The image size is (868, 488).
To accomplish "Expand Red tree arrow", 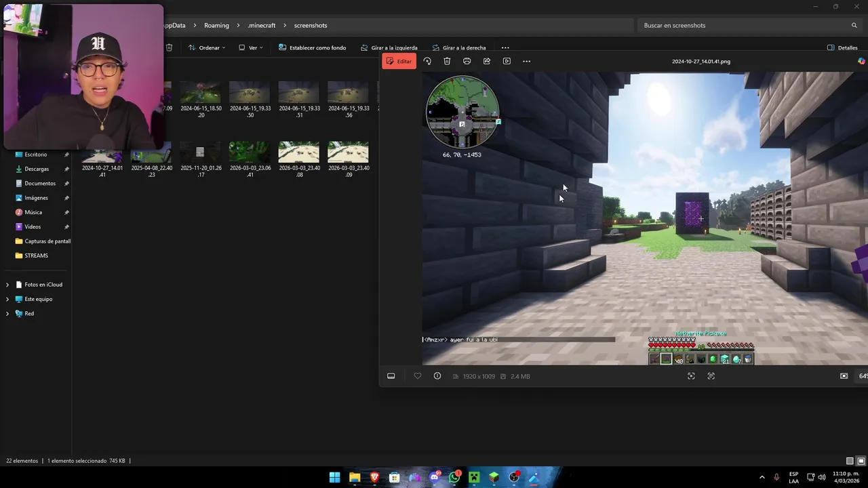I will point(7,313).
